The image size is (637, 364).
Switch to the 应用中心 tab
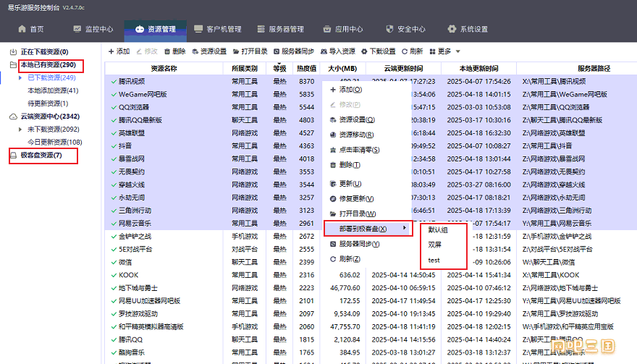343,29
